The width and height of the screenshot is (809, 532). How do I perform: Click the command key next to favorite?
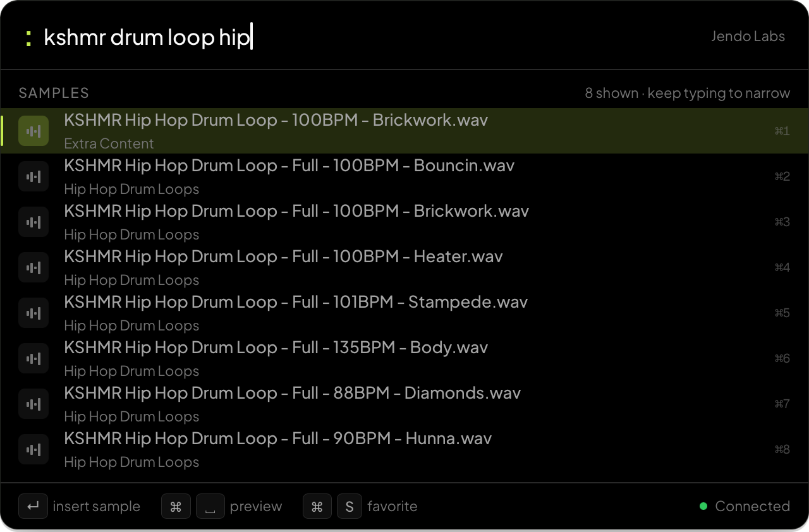pyautogui.click(x=317, y=506)
